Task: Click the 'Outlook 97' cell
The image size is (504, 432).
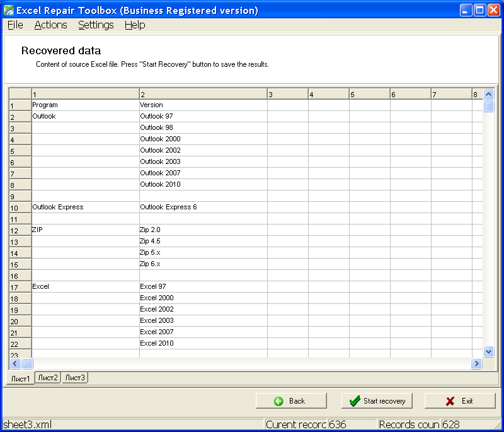Action: pos(203,116)
